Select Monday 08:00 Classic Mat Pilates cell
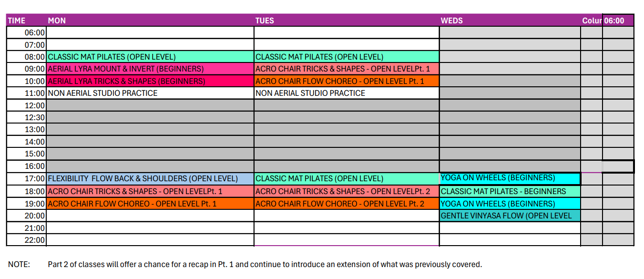644x279 pixels. [150, 57]
